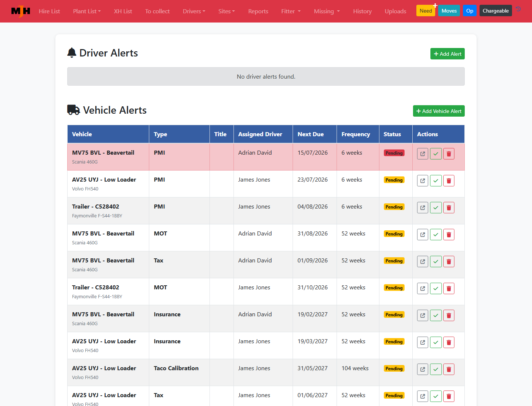The image size is (532, 406).
Task: Click the Add Vehicle Alert button
Action: 439,111
